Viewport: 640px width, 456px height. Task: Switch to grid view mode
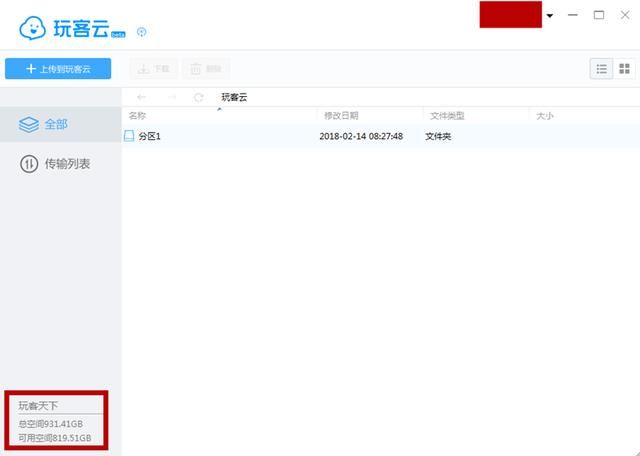624,69
